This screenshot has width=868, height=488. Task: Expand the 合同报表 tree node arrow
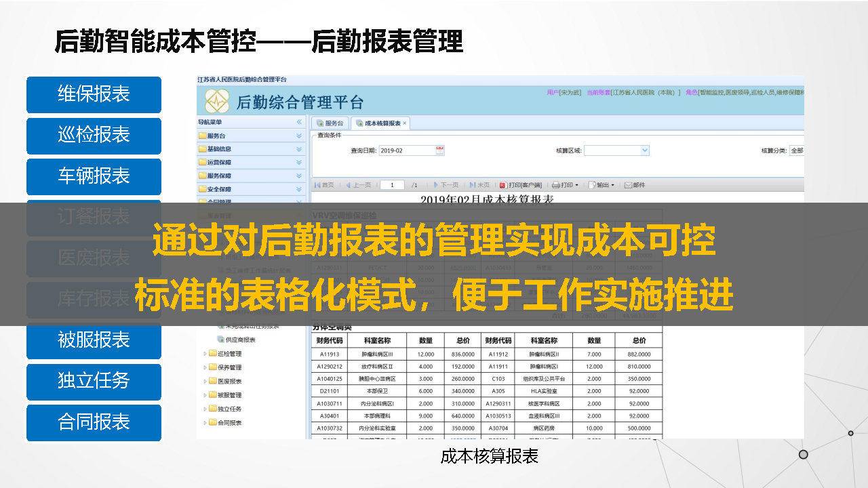[205, 422]
